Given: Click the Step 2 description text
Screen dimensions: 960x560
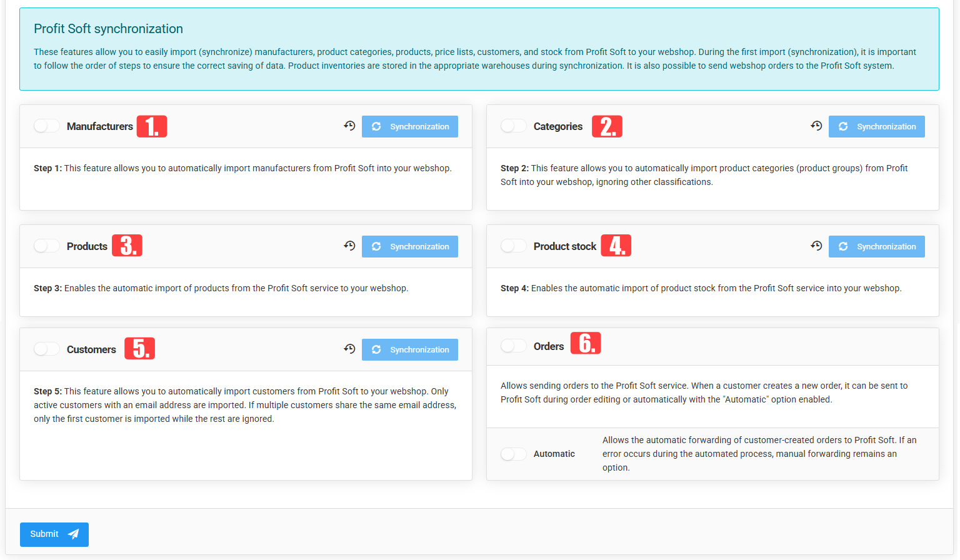Looking at the screenshot, I should (704, 175).
